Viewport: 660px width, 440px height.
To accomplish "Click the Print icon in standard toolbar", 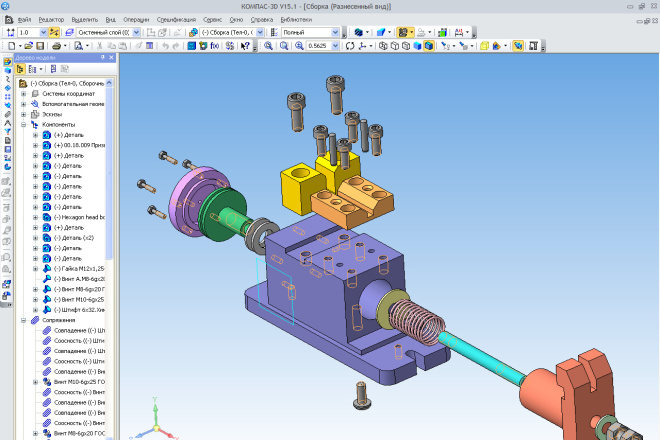I will pyautogui.click(x=56, y=46).
